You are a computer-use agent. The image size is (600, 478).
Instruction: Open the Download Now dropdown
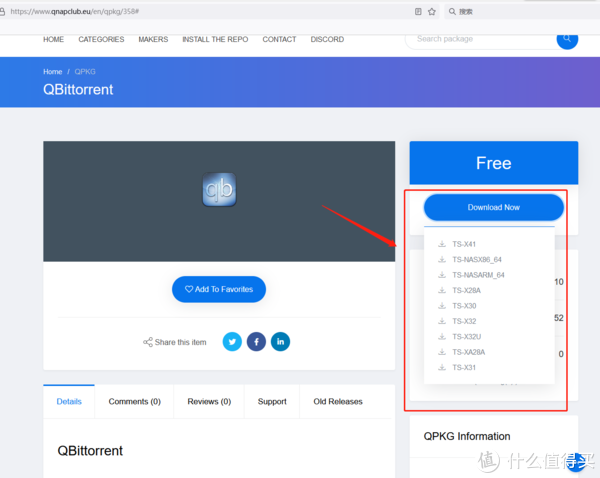(x=494, y=207)
